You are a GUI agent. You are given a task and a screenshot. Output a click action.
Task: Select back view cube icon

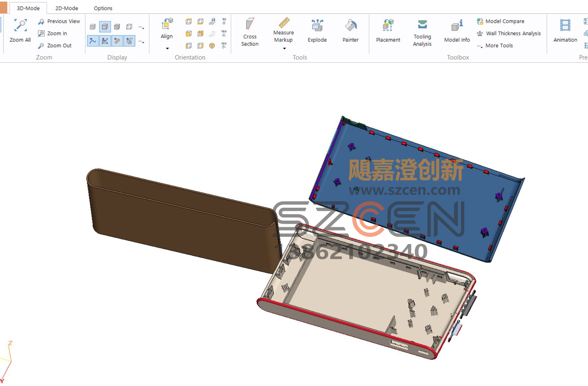coord(200,34)
